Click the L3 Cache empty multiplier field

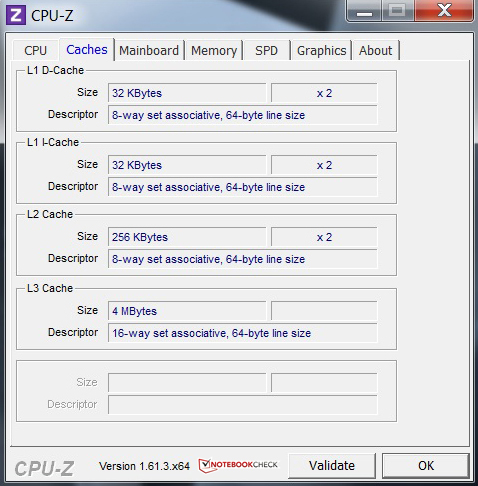pos(324,311)
